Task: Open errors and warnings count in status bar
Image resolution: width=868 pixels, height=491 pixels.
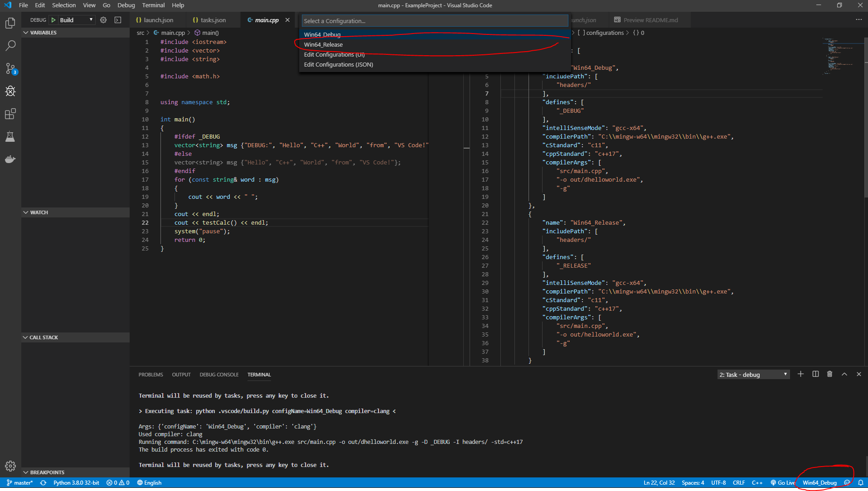Action: (x=118, y=483)
